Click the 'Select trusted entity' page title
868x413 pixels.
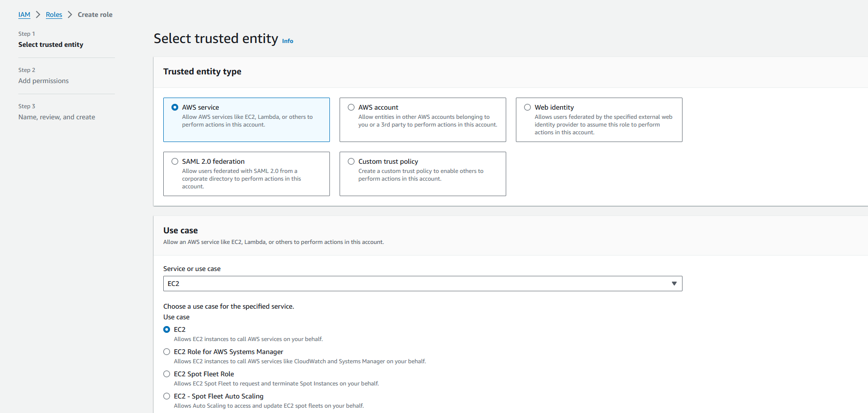point(216,38)
